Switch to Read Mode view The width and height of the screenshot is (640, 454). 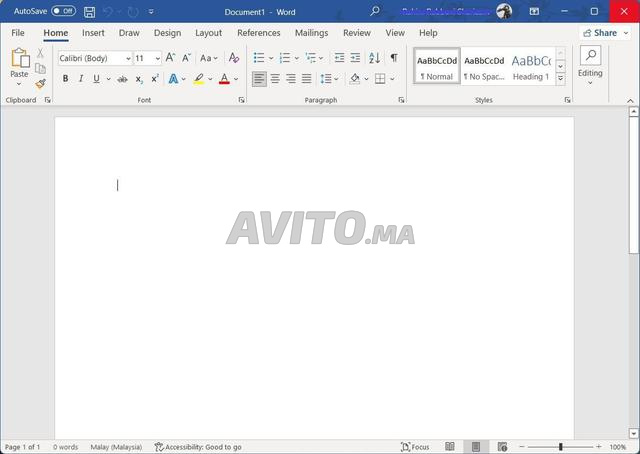[449, 447]
